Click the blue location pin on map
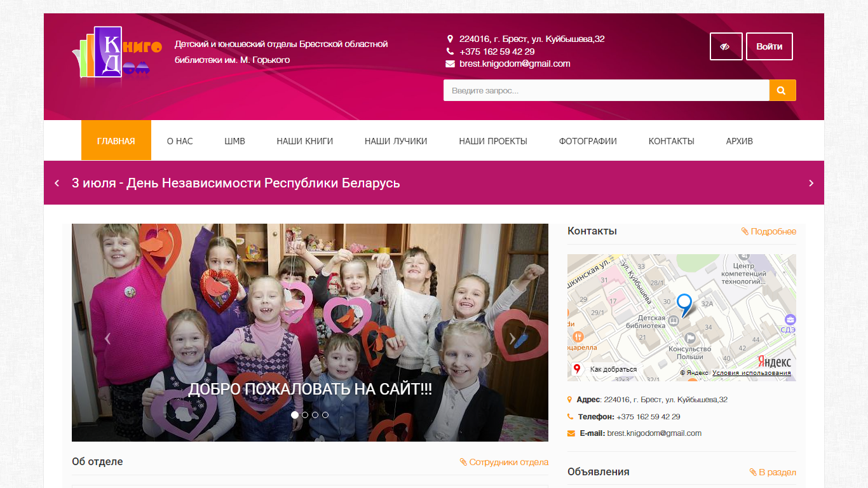868x488 pixels. tap(684, 306)
